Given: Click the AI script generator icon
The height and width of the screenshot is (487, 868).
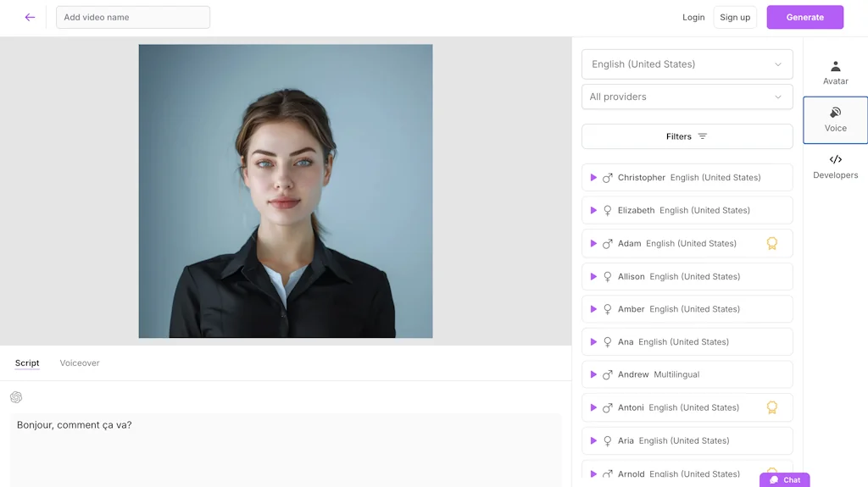Looking at the screenshot, I should (x=16, y=397).
